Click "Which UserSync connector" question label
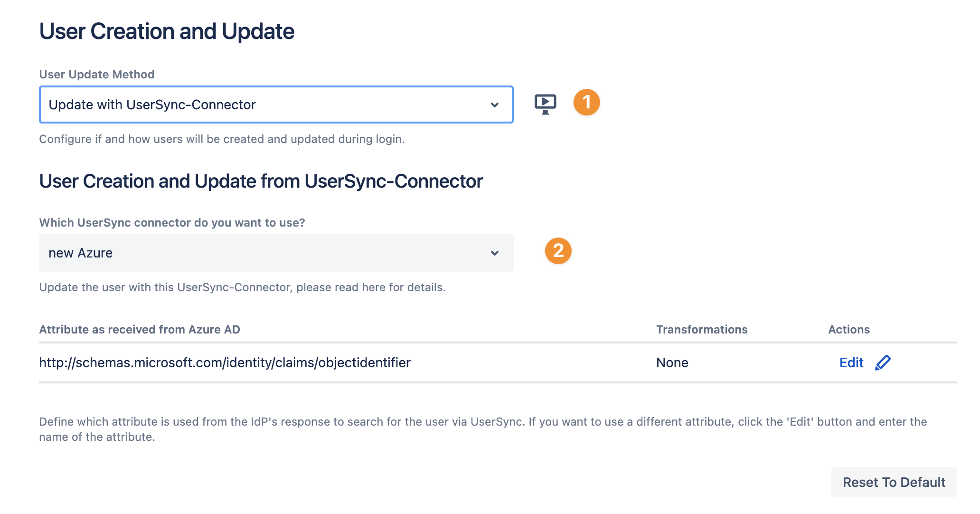The height and width of the screenshot is (514, 980). [172, 223]
